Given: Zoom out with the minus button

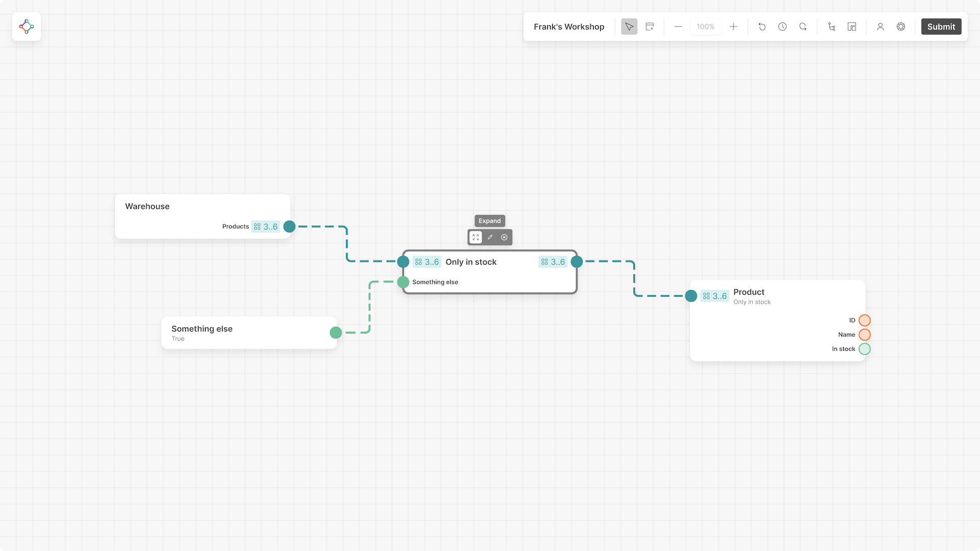Looking at the screenshot, I should coord(678,27).
